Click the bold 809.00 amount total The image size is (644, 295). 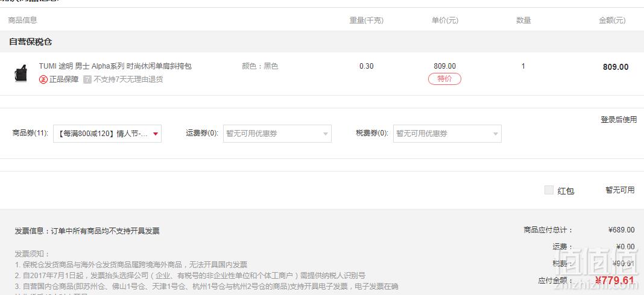coord(616,67)
